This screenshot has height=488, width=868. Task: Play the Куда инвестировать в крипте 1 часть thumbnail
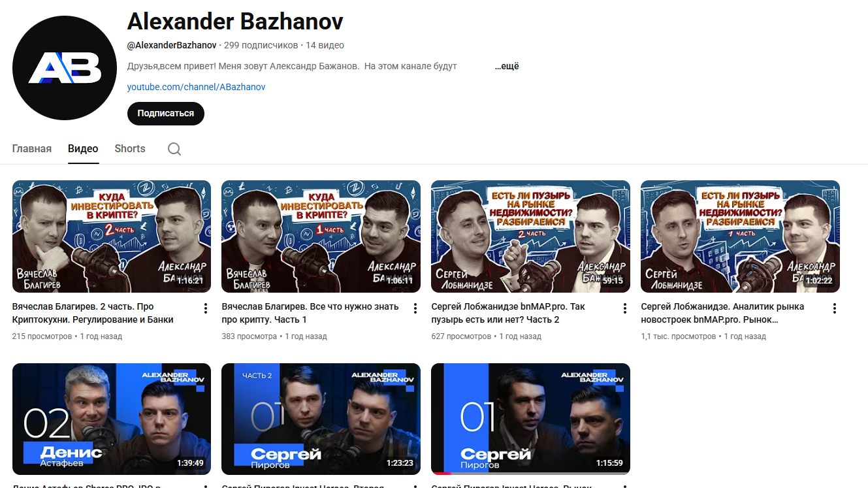[x=321, y=236]
